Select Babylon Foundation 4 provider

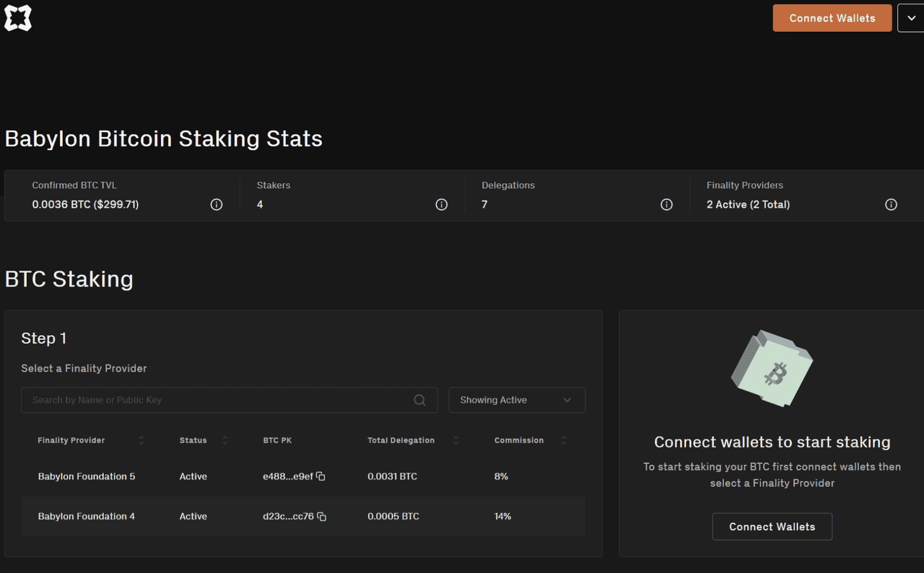tap(303, 517)
